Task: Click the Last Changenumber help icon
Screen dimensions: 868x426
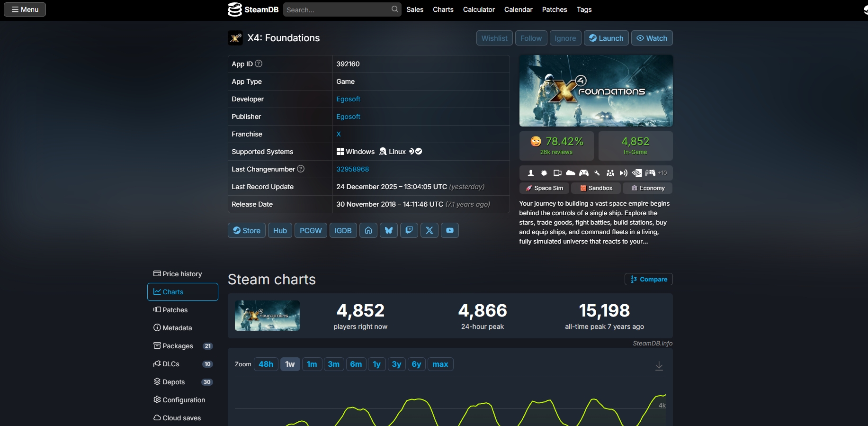Action: tap(301, 169)
